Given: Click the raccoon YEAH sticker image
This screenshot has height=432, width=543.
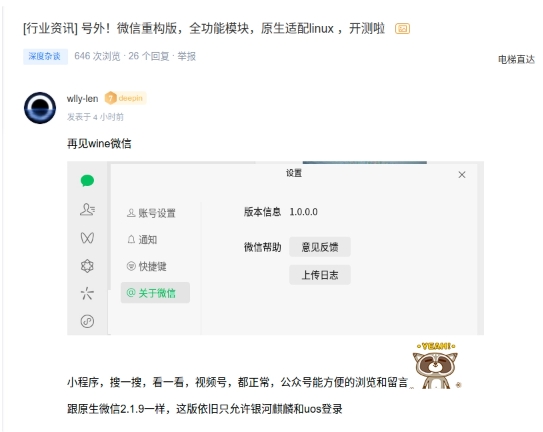Looking at the screenshot, I should pyautogui.click(x=436, y=365).
